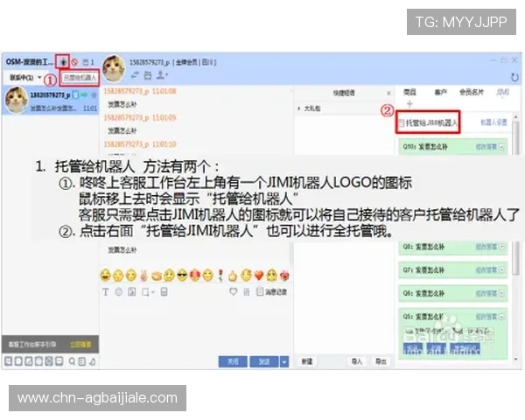Screen dimensions: 525x420
Task: Expand the Q6 answer arrow
Action: (x=501, y=293)
